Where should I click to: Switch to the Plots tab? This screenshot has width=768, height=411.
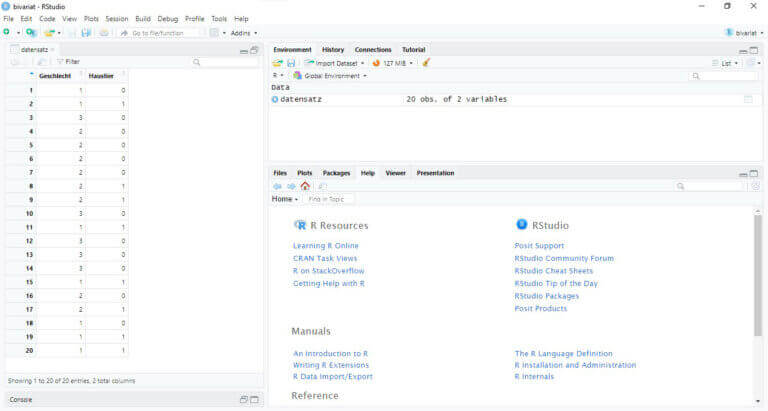pyautogui.click(x=304, y=173)
